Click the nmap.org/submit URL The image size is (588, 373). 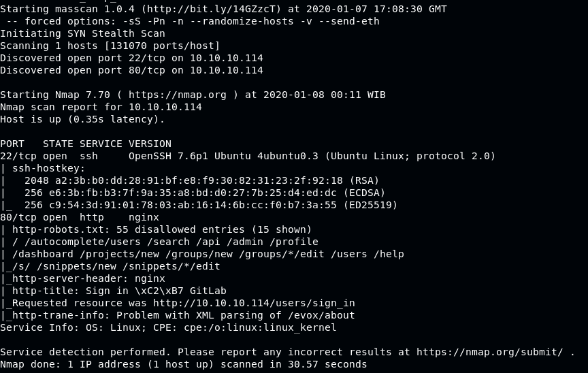pyautogui.click(x=490, y=352)
